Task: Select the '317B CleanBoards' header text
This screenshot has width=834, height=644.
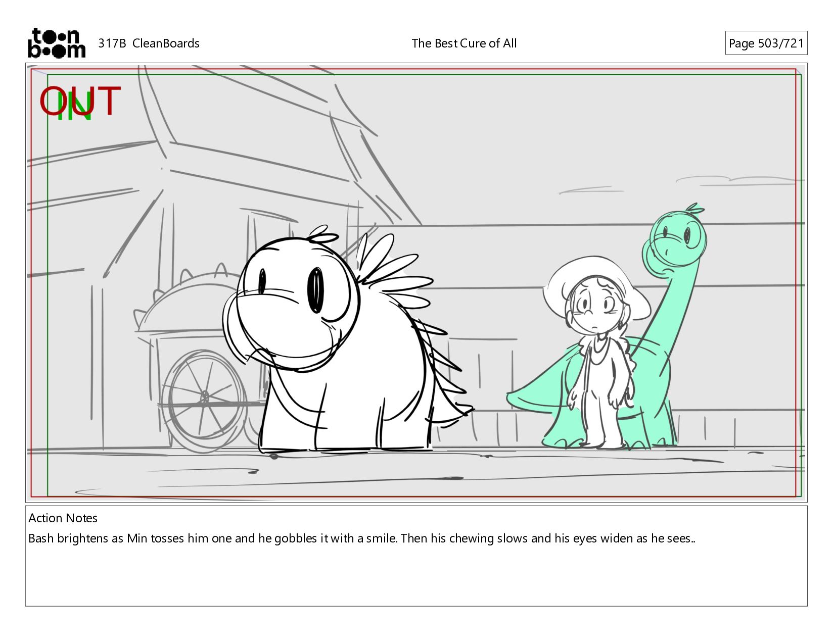Action: 149,43
